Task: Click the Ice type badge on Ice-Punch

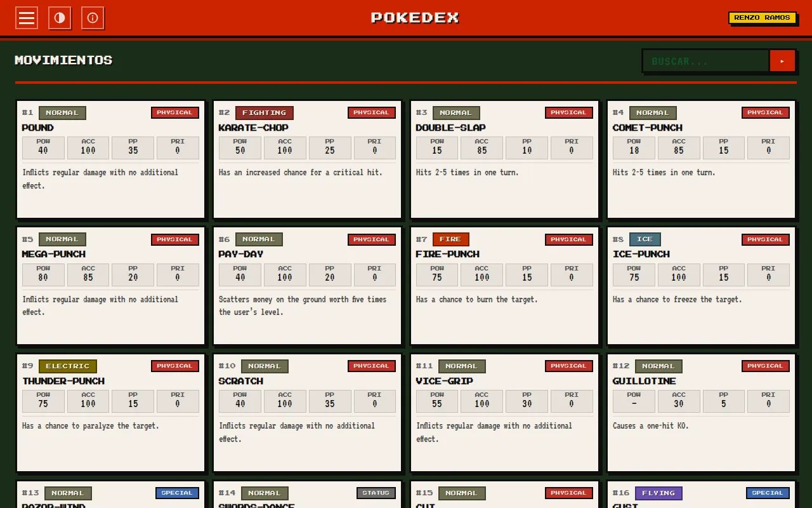Action: pos(645,239)
